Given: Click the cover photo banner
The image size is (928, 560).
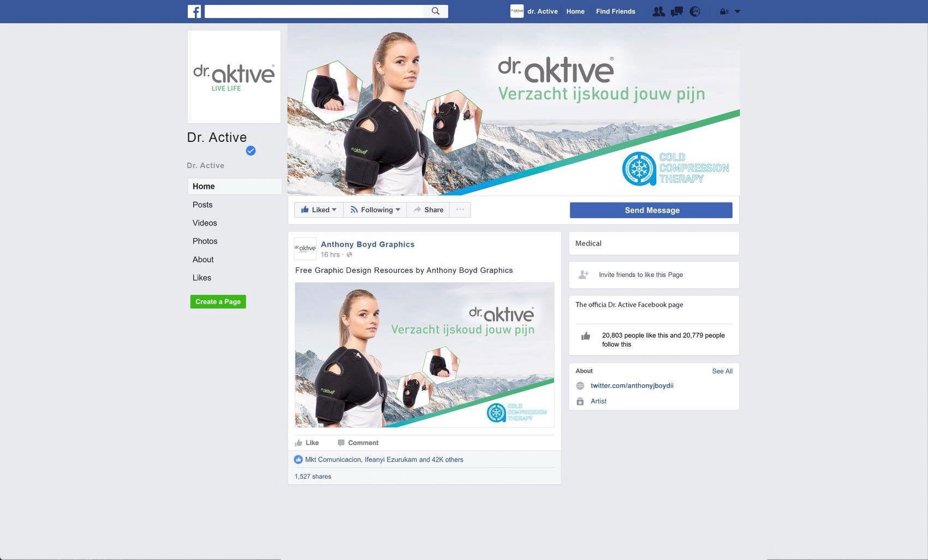Looking at the screenshot, I should (514, 109).
